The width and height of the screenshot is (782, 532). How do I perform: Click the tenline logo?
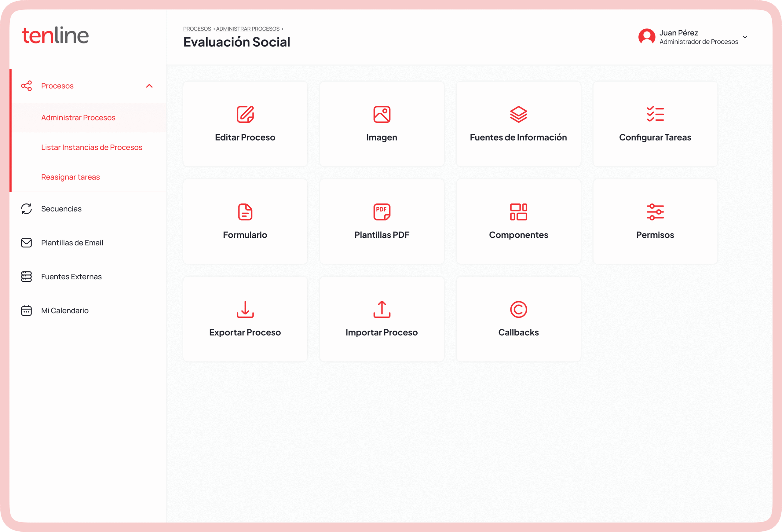56,36
